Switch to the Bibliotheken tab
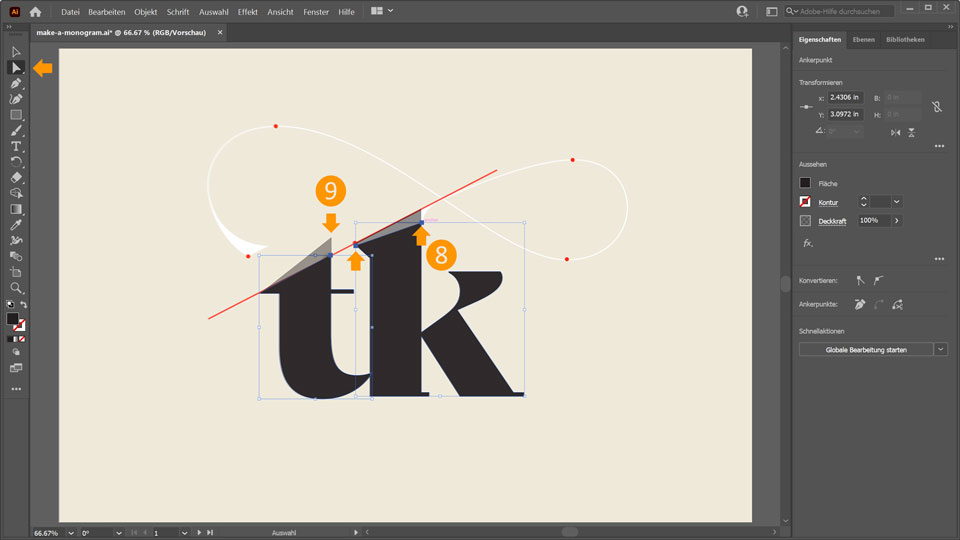 coord(905,40)
